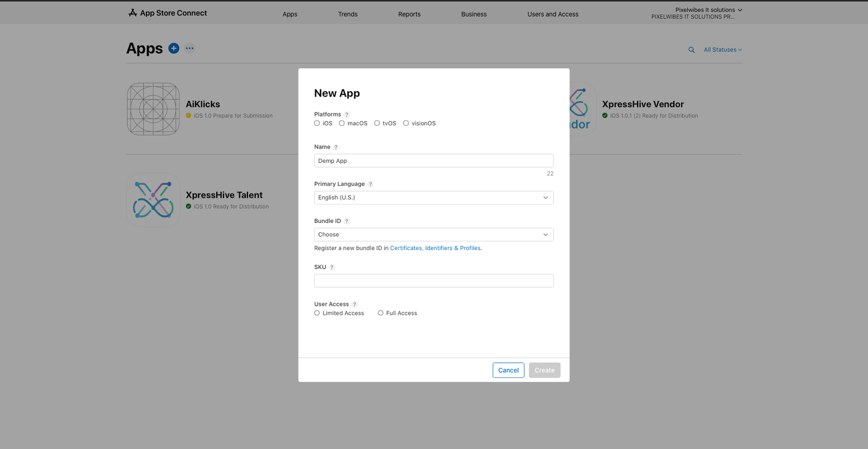Click AiKlicks status iOS 1.0 Prepare for Submission
The image size is (868, 449).
[233, 116]
